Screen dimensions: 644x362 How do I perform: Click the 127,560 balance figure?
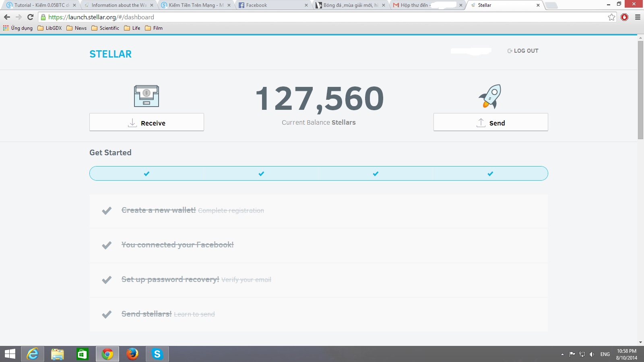(x=320, y=99)
